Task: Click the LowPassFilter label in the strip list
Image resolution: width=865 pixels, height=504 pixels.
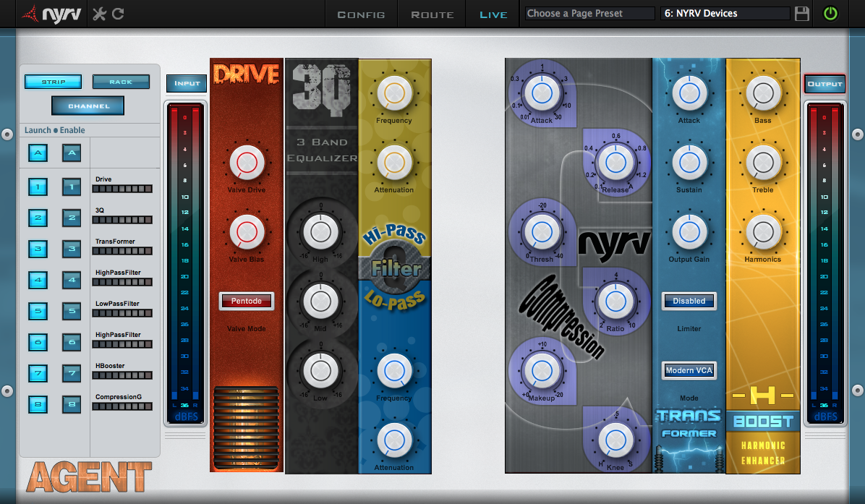Action: (117, 303)
